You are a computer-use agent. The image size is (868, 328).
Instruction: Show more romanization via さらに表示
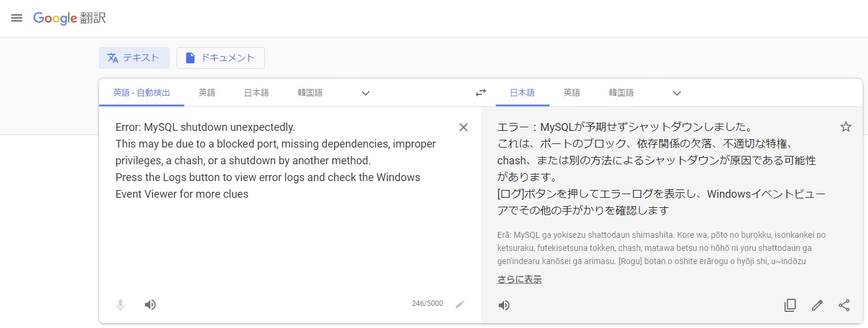click(x=520, y=279)
